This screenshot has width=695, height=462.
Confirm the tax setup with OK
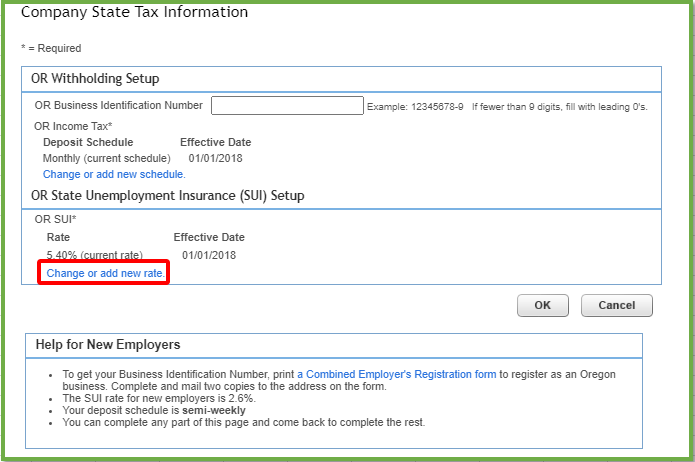(x=543, y=305)
